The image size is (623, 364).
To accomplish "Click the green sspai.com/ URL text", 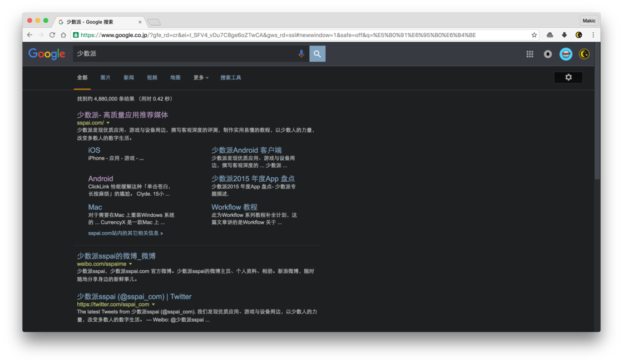I will (x=90, y=123).
